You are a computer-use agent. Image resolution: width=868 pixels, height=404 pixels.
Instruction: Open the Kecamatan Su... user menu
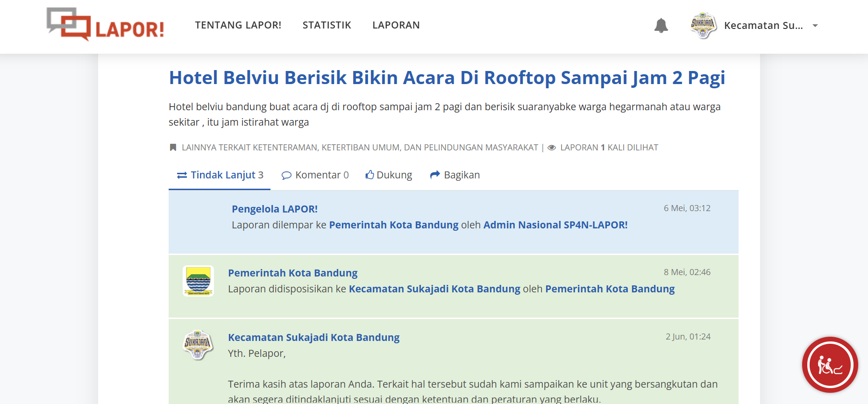pyautogui.click(x=763, y=26)
